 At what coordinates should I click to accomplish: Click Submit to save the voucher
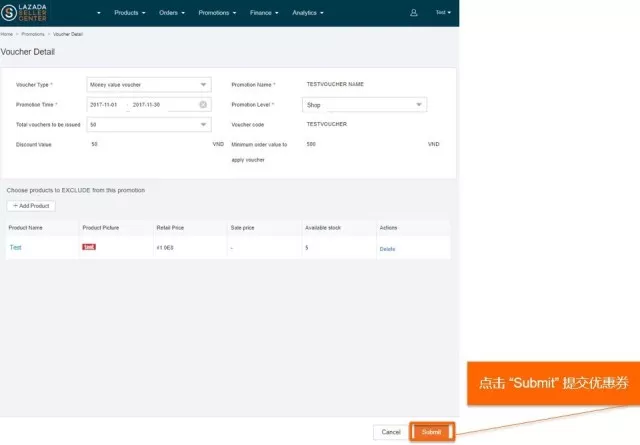(x=431, y=432)
